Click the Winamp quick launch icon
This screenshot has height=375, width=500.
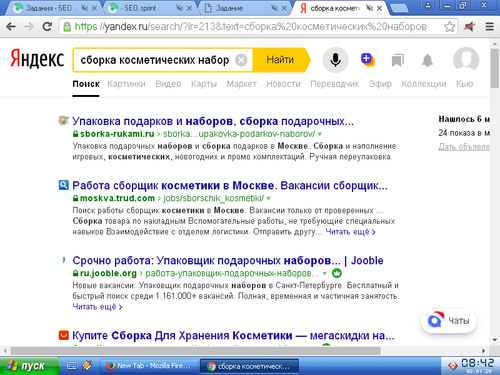[87, 366]
